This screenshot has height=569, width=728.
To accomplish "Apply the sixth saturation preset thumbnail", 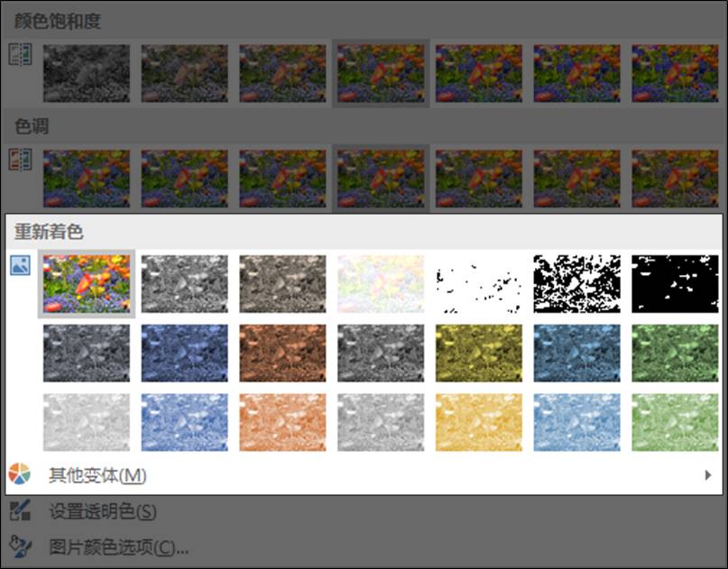I will (576, 73).
